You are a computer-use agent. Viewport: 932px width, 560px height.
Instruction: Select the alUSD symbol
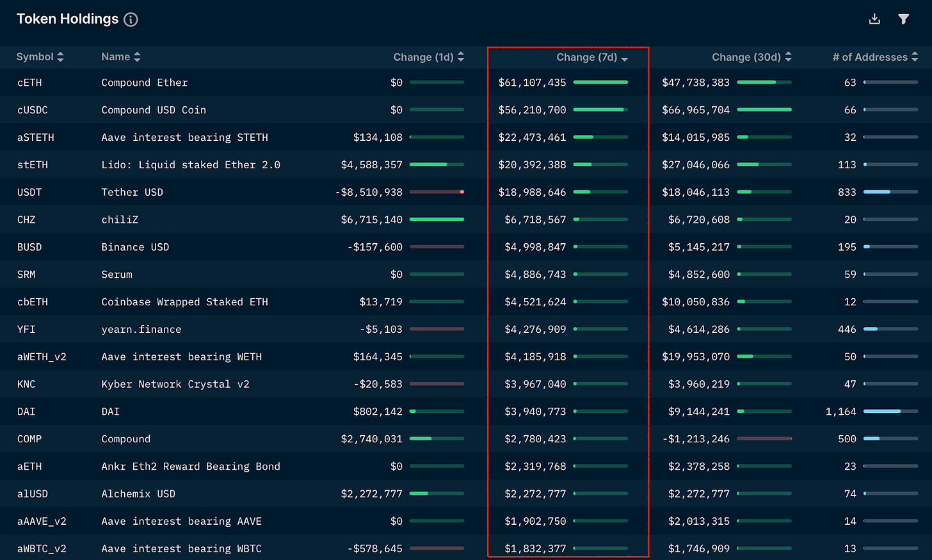pyautogui.click(x=33, y=494)
